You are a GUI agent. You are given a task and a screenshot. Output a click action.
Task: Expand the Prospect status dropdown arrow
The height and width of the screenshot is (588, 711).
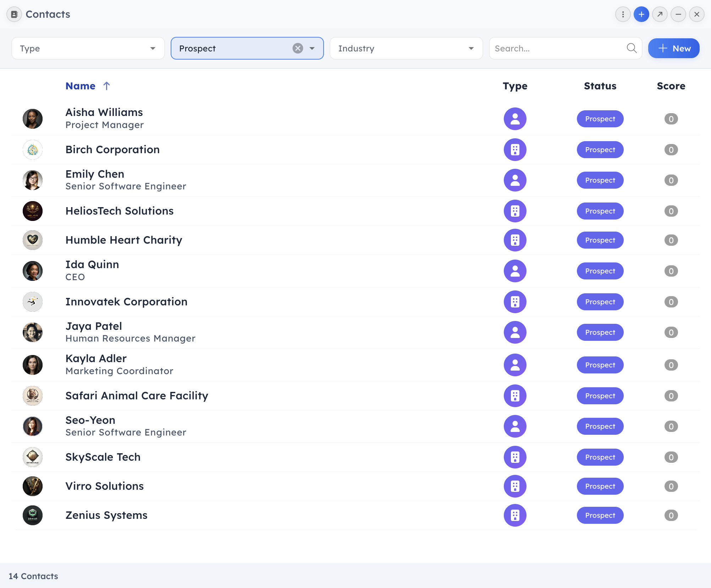tap(312, 48)
